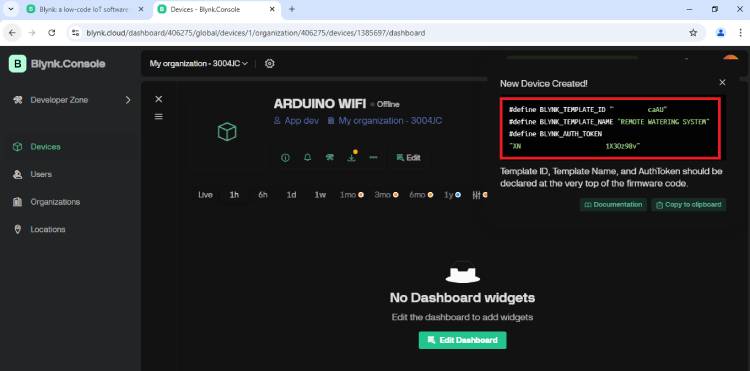Click the Organizations building sidebar icon
This screenshot has width=750, height=371.
tap(18, 202)
